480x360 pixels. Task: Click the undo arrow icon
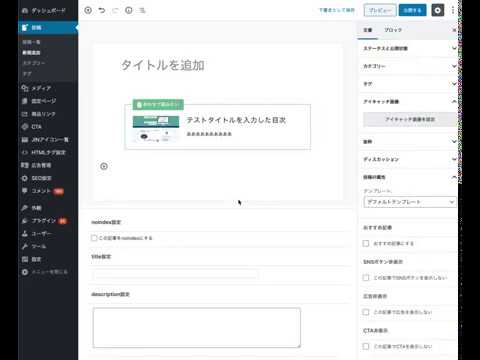coord(102,10)
